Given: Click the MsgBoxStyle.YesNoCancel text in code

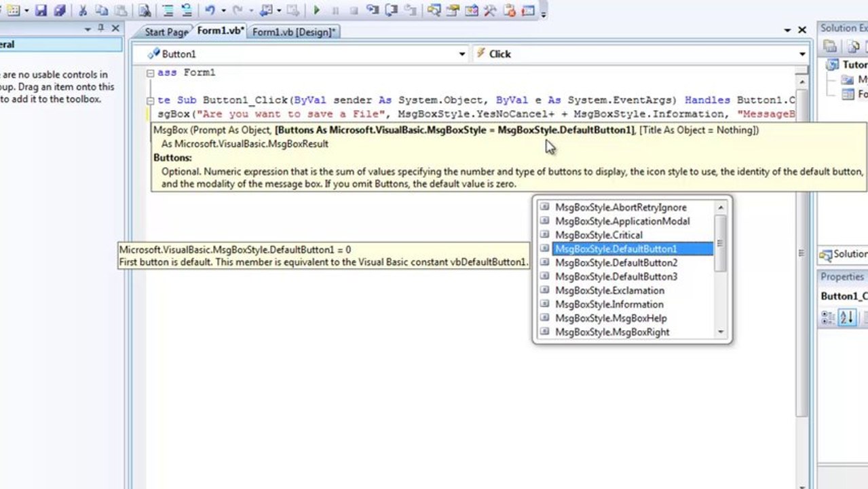Looking at the screenshot, I should coord(472,114).
